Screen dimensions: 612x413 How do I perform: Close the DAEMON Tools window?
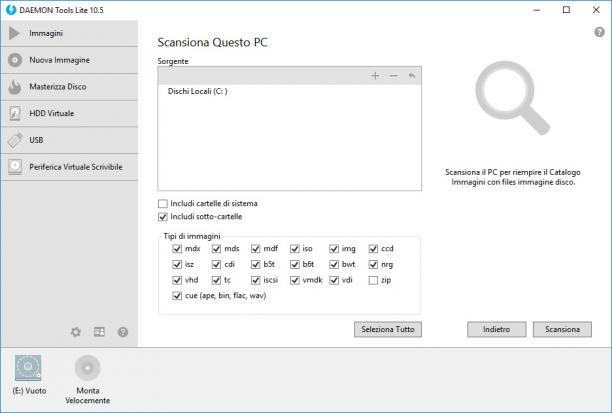click(x=596, y=10)
